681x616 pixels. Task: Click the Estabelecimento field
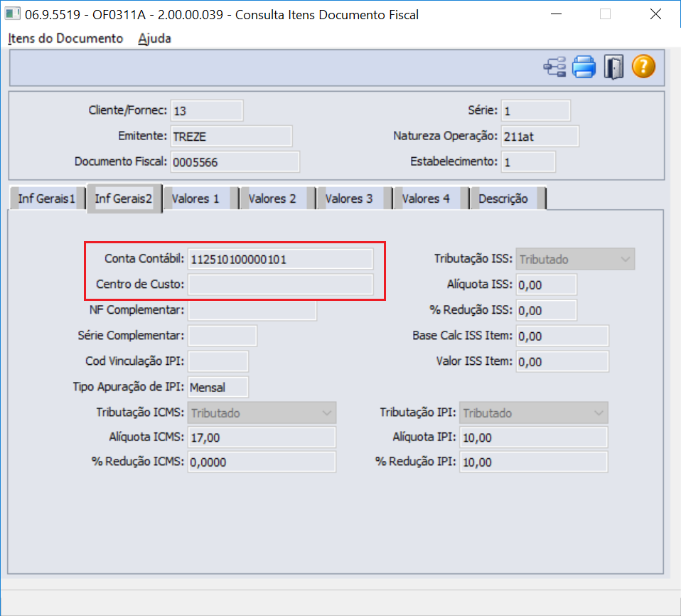pyautogui.click(x=528, y=161)
